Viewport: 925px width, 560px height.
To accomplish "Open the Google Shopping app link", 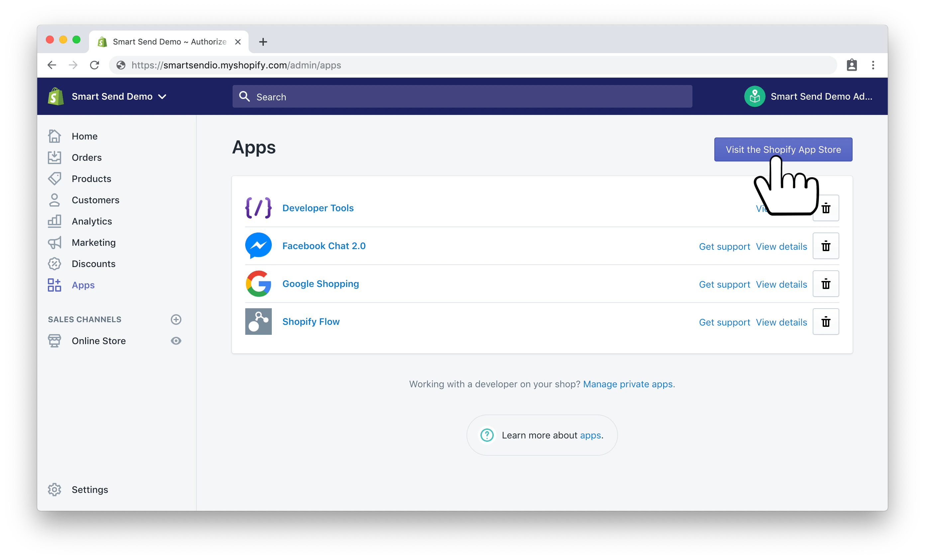I will [x=321, y=284].
